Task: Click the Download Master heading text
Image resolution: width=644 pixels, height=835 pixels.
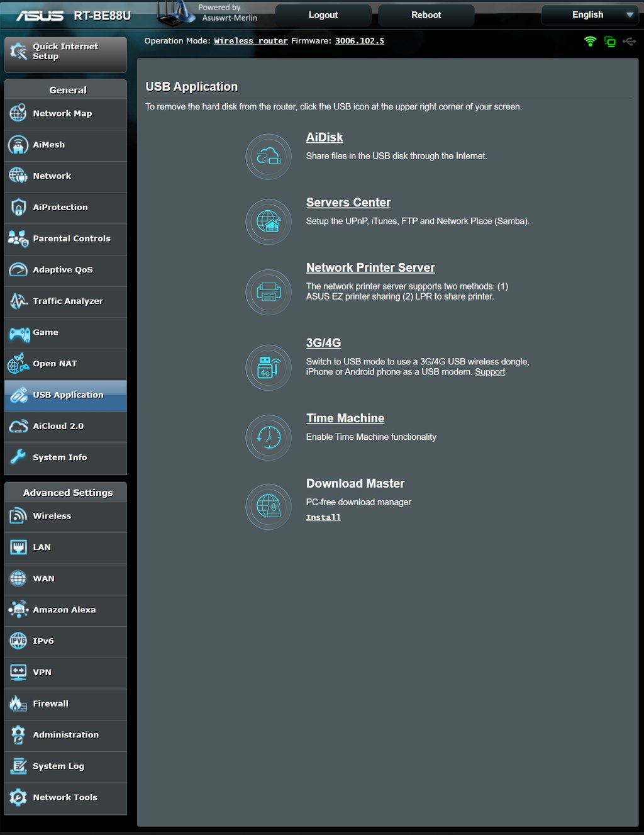Action: point(355,484)
